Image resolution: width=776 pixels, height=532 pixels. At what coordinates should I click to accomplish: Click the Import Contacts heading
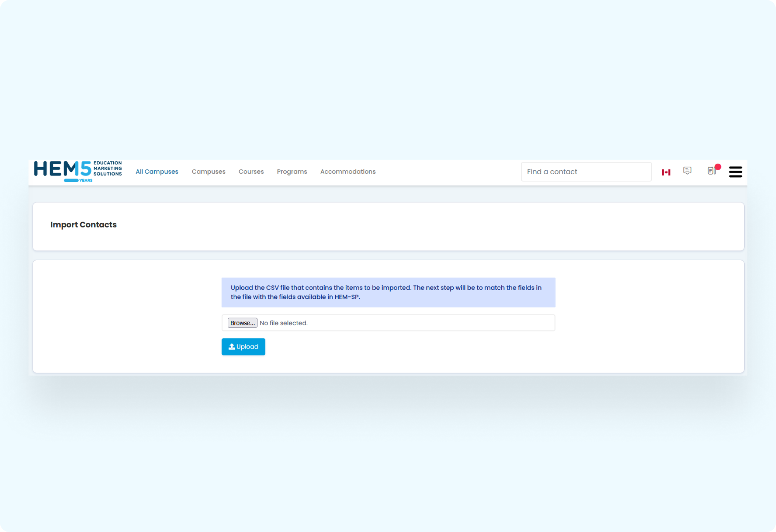pos(83,225)
